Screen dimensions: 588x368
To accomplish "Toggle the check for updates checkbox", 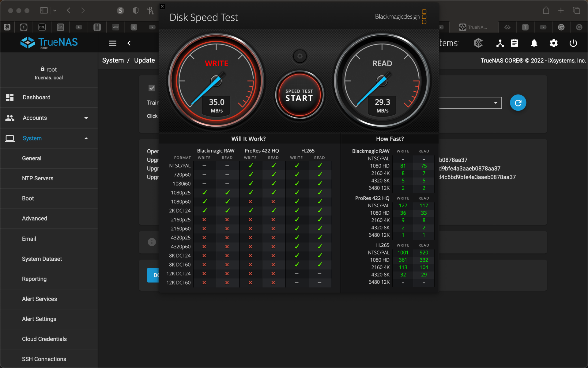I will coord(152,88).
